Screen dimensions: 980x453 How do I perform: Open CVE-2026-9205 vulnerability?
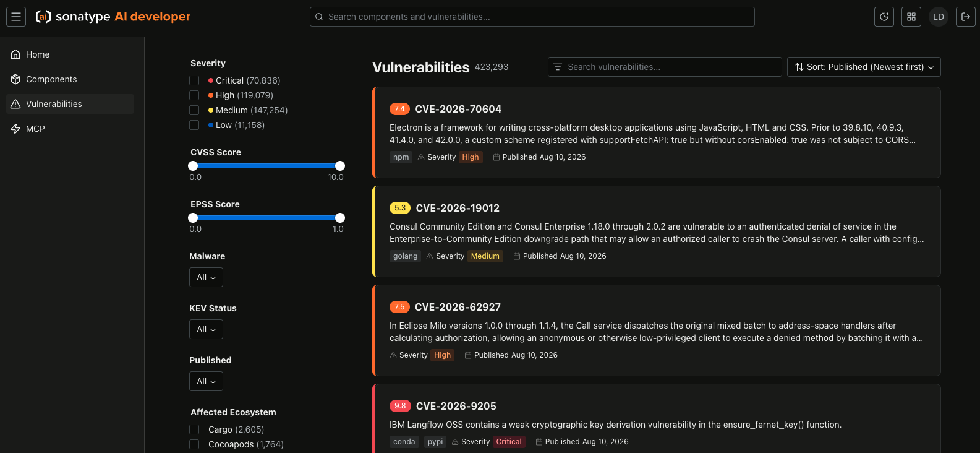[x=456, y=406]
